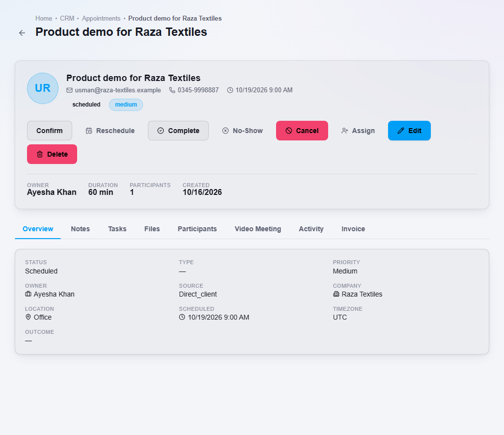Click the 'Direct_client' source value
504x435 pixels.
[x=198, y=294]
